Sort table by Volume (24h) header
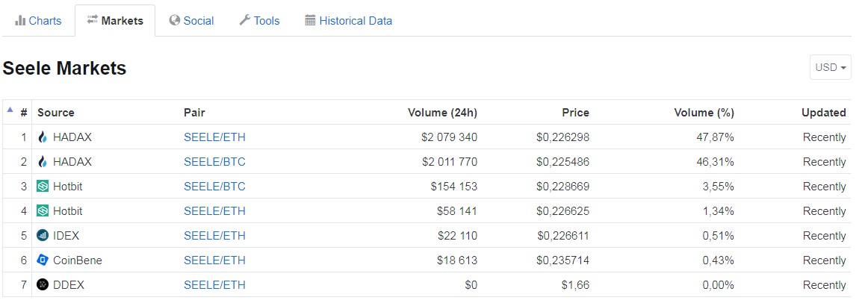Image resolution: width=868 pixels, height=306 pixels. tap(442, 113)
